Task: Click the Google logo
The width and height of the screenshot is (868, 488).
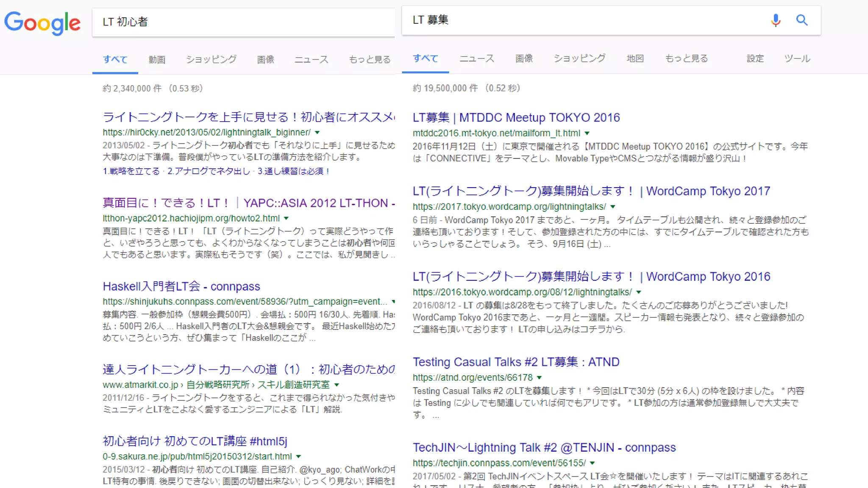Action: (x=42, y=23)
